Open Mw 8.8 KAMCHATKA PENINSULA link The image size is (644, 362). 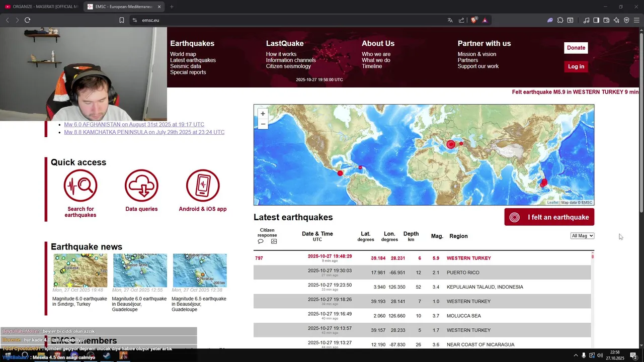click(144, 132)
